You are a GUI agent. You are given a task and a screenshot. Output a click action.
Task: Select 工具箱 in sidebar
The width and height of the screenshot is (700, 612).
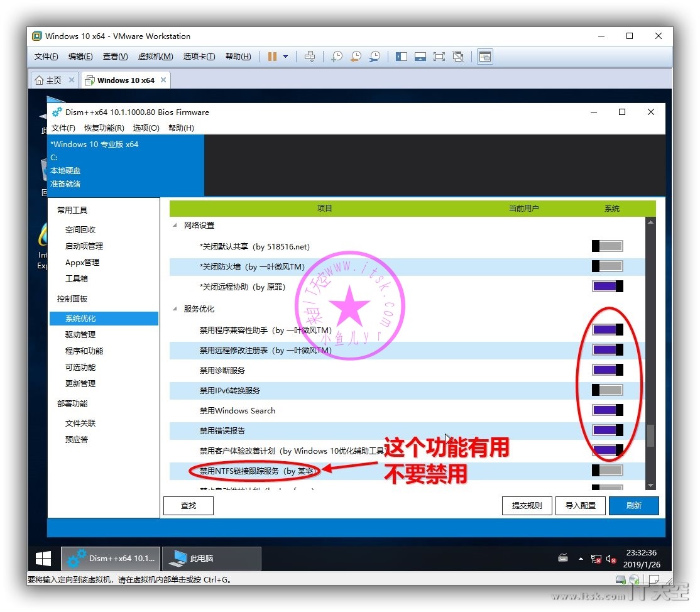click(76, 279)
